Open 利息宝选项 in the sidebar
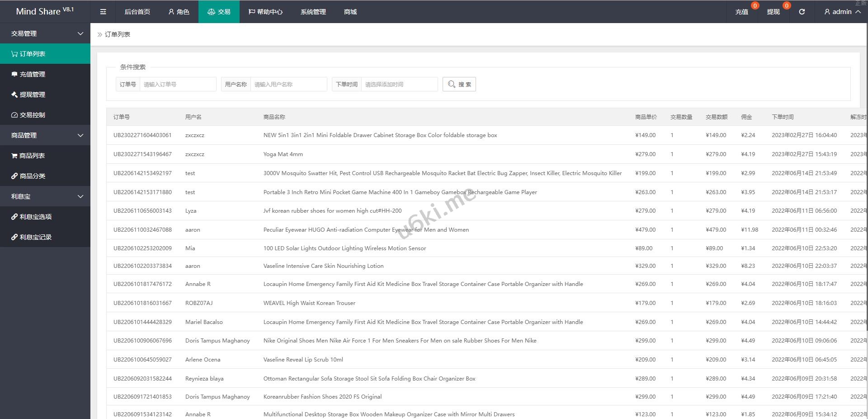 coord(35,217)
